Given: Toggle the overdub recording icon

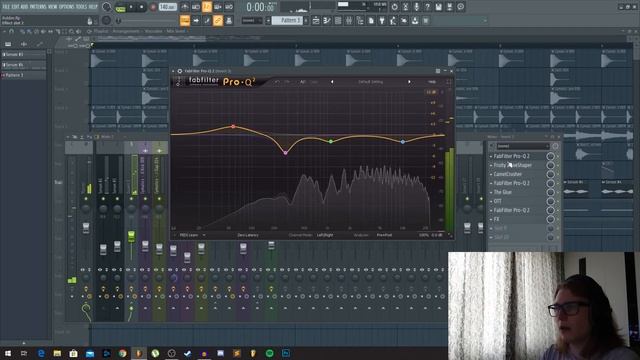Looking at the screenshot, I should point(218,7).
